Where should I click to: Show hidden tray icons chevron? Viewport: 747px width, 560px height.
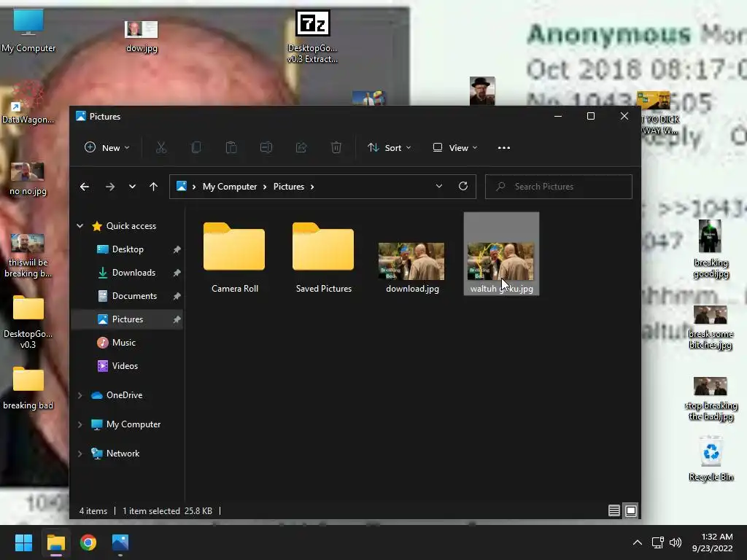637,542
